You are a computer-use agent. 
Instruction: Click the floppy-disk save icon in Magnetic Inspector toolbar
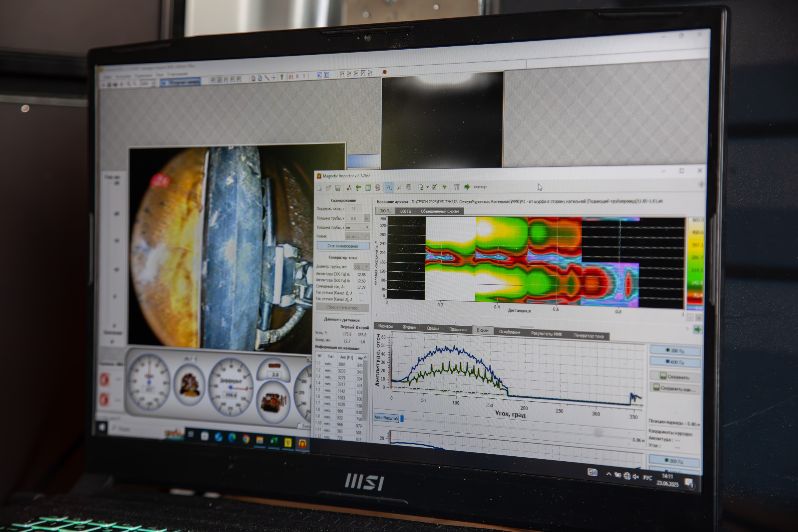click(x=338, y=188)
